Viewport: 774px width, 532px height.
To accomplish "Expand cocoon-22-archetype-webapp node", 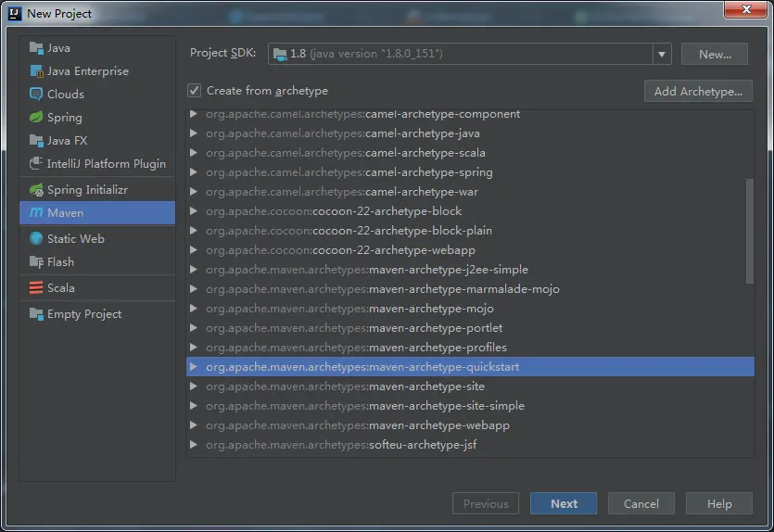I will pyautogui.click(x=194, y=250).
